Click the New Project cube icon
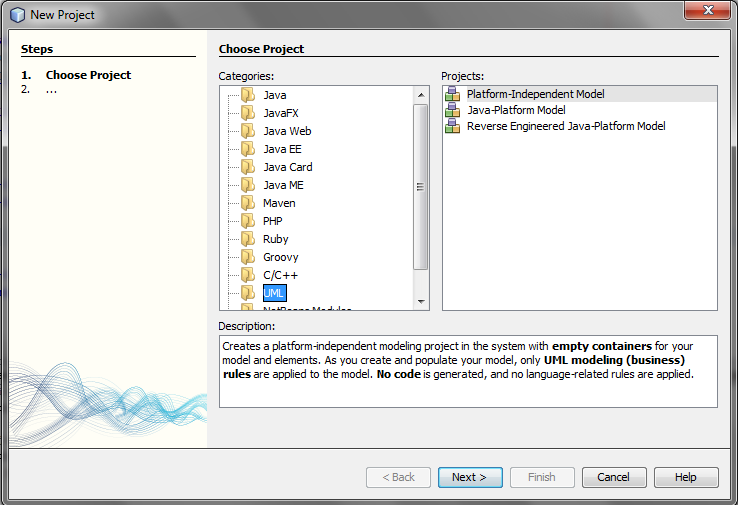 pos(17,15)
